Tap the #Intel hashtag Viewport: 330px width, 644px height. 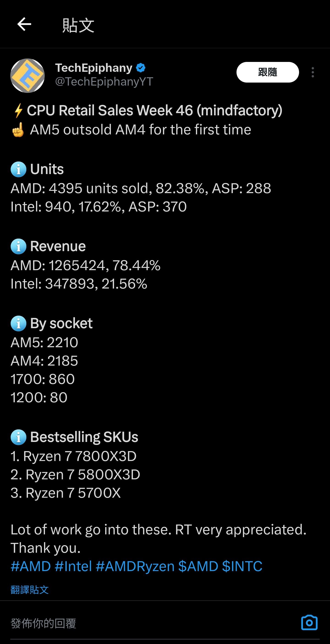pos(73,566)
